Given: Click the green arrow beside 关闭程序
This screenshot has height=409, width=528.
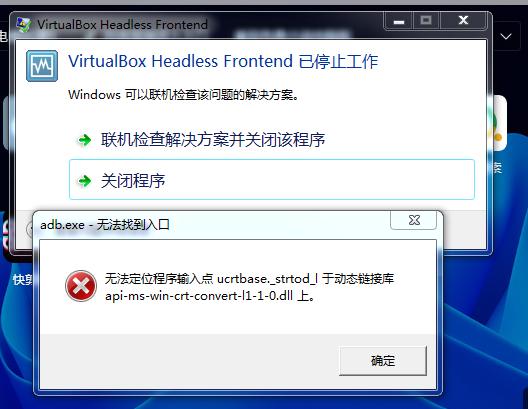Looking at the screenshot, I should tap(85, 181).
